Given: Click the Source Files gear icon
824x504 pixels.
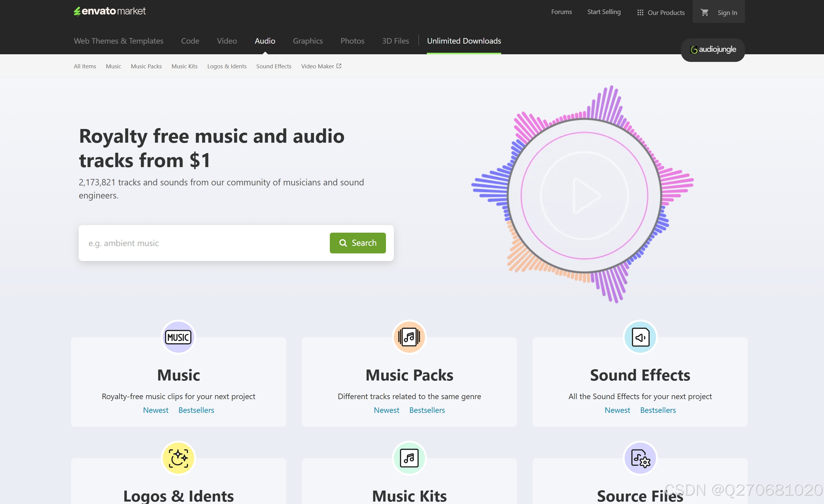Looking at the screenshot, I should point(640,458).
